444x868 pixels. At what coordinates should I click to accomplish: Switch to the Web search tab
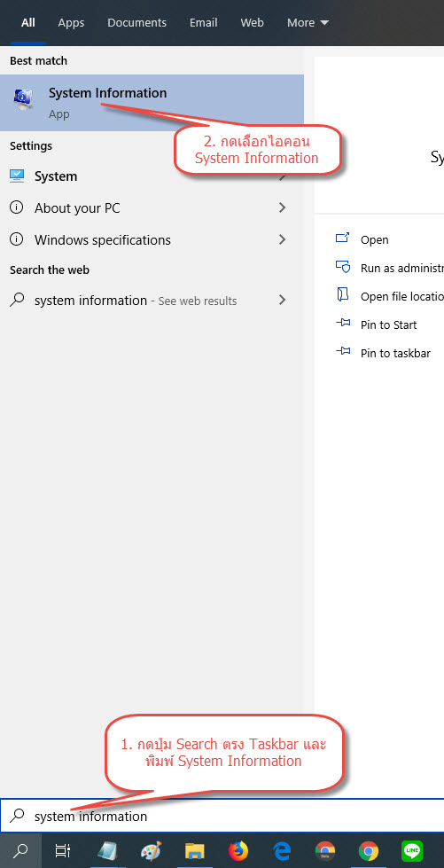(x=252, y=23)
